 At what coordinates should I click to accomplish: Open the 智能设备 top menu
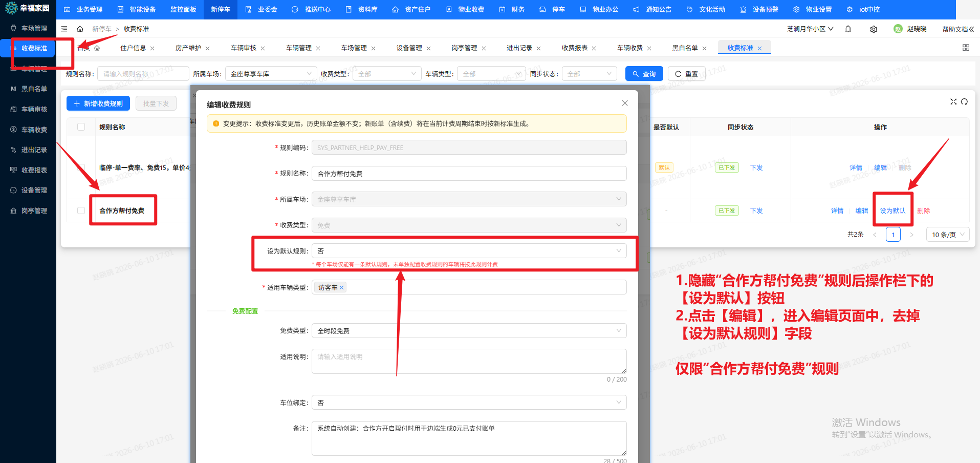pos(136,9)
